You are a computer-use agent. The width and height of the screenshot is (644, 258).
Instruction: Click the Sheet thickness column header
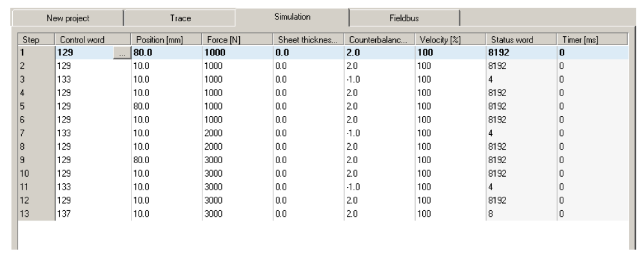tap(308, 40)
